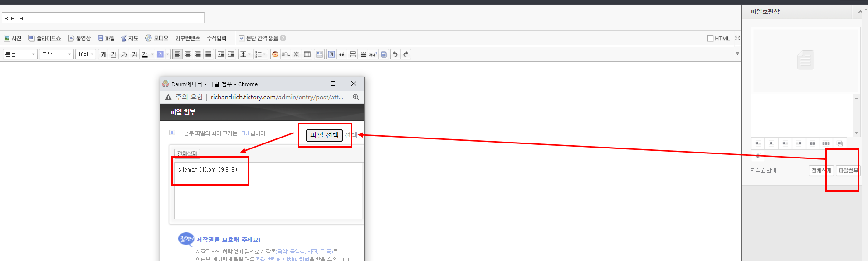Click the gallery stack layout icon
Image resolution: width=868 pixels, height=261 pixels.
(839, 143)
